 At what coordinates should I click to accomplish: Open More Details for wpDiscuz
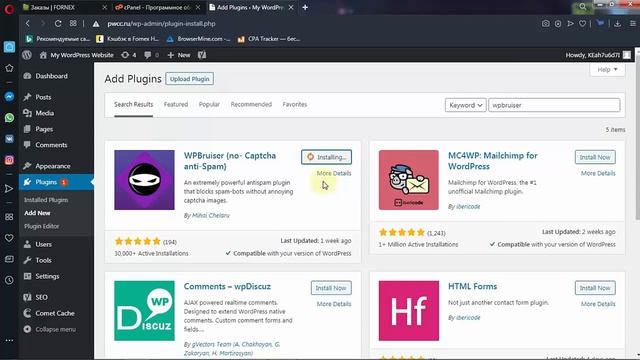pos(334,304)
